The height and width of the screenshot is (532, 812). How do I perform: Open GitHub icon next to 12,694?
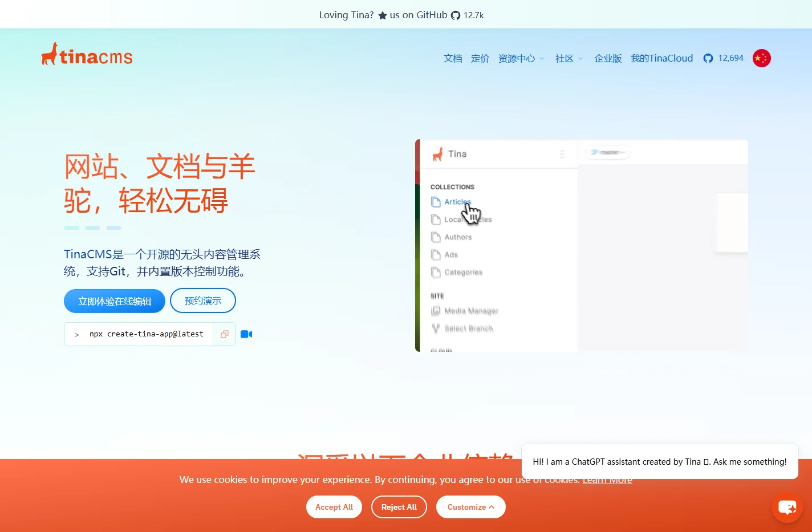click(708, 58)
